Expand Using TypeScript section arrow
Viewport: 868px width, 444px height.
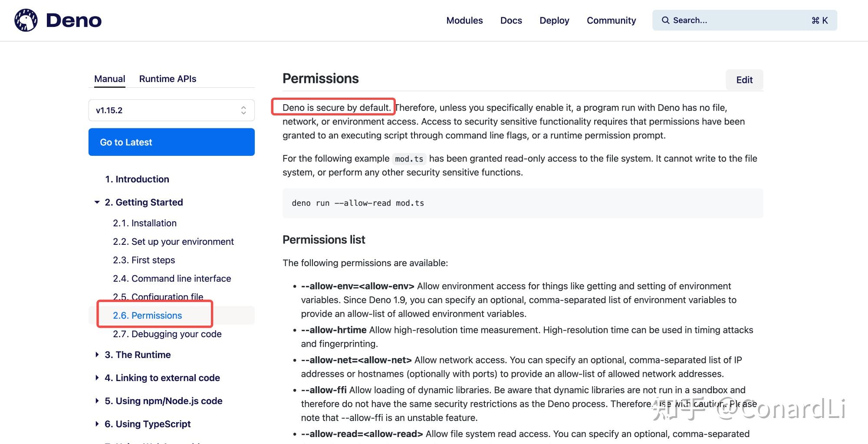[97, 424]
